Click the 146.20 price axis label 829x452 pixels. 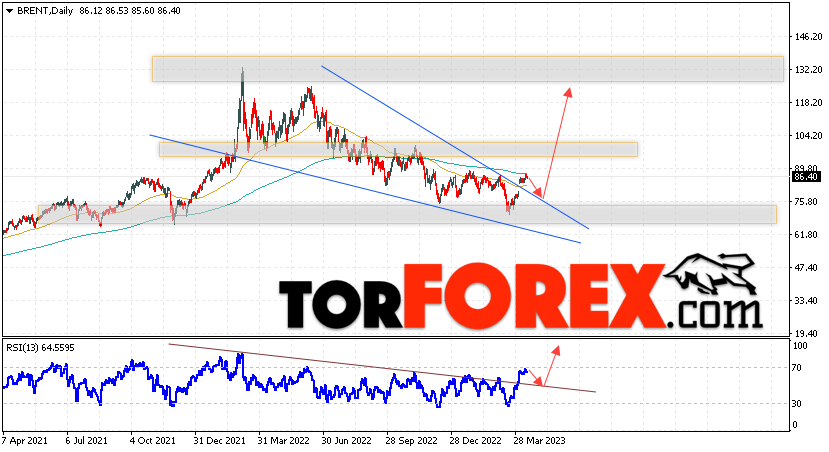(x=807, y=36)
